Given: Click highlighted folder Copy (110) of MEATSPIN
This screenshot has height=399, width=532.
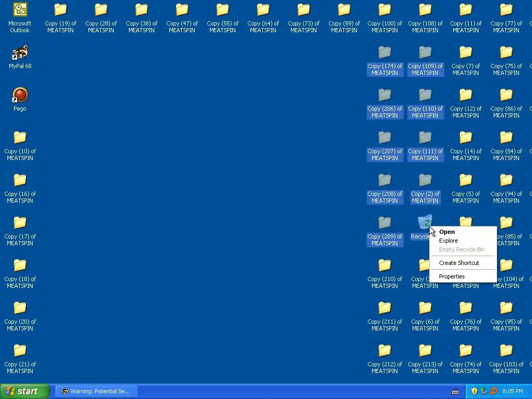Looking at the screenshot, I should (425, 103).
